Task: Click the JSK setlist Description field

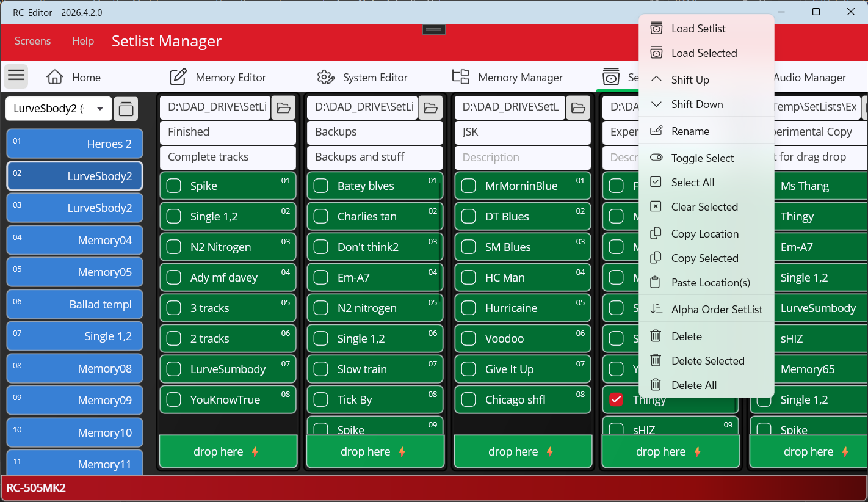Action: pos(523,158)
